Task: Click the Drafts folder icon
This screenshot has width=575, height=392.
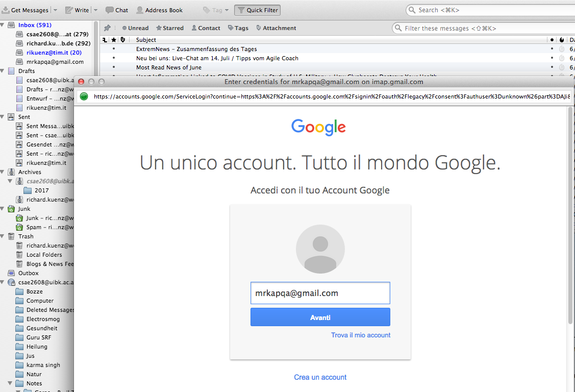Action: click(11, 71)
